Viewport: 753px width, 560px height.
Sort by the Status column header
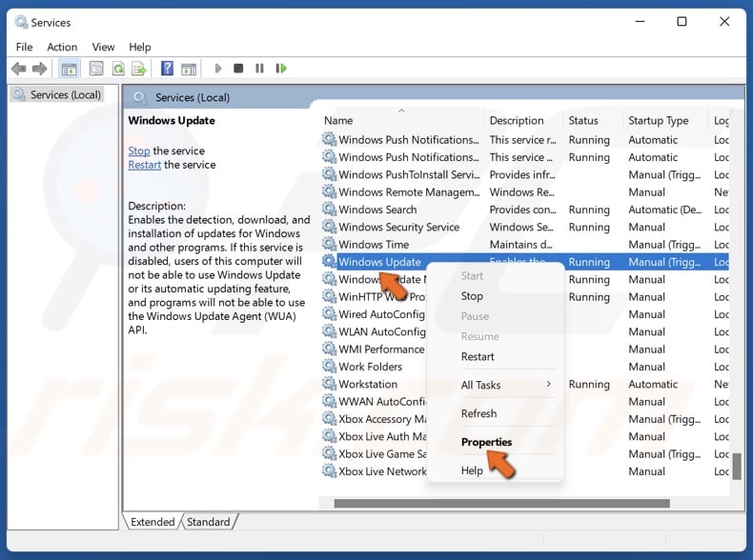tap(593, 120)
